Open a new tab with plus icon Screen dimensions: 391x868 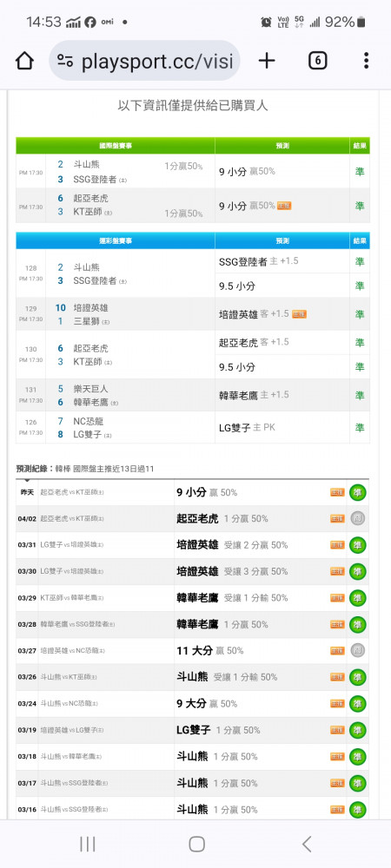coord(267,61)
